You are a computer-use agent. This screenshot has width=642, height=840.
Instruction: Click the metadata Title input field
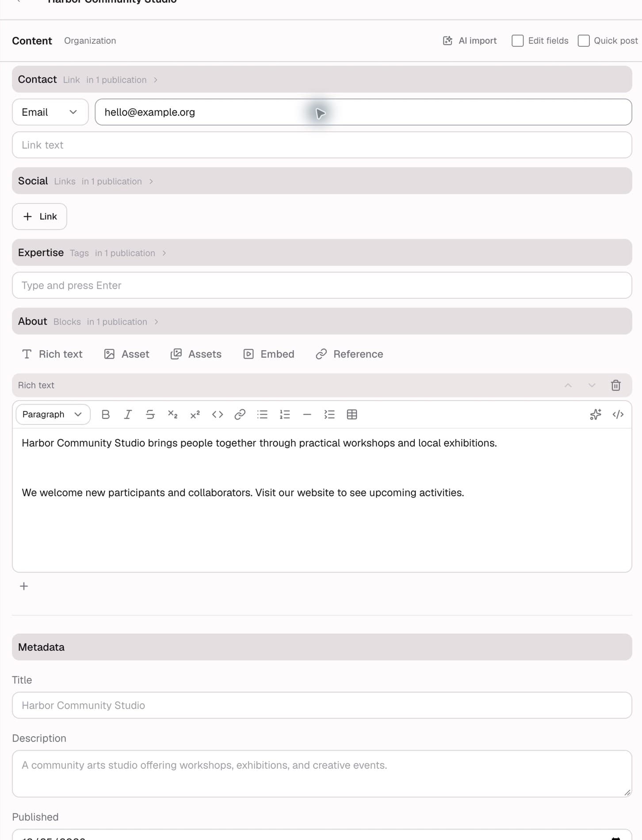coord(322,705)
